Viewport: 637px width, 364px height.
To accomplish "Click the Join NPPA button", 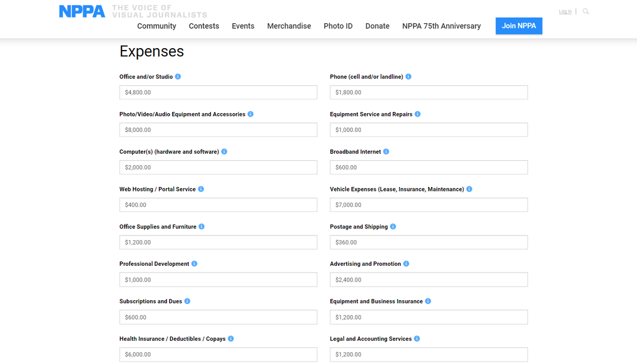I will pos(519,26).
